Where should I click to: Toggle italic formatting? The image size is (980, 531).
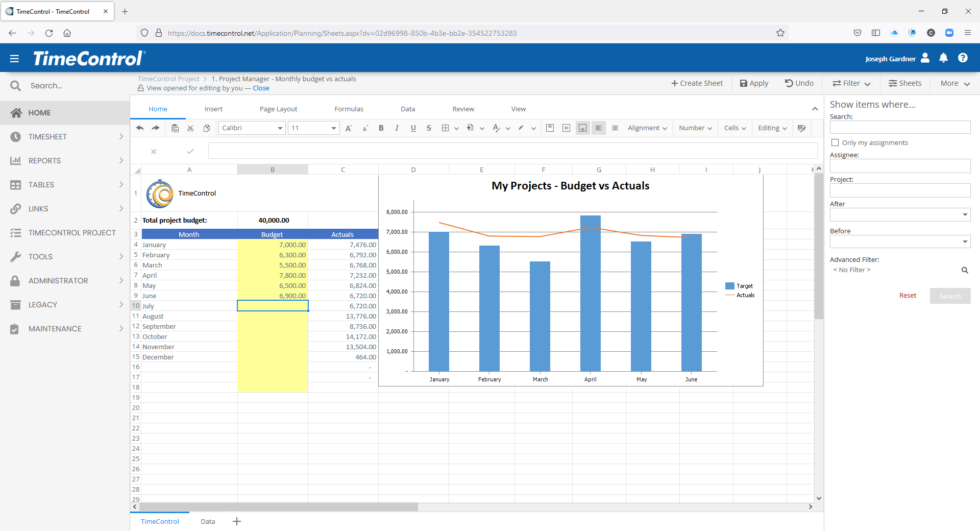[x=397, y=128]
